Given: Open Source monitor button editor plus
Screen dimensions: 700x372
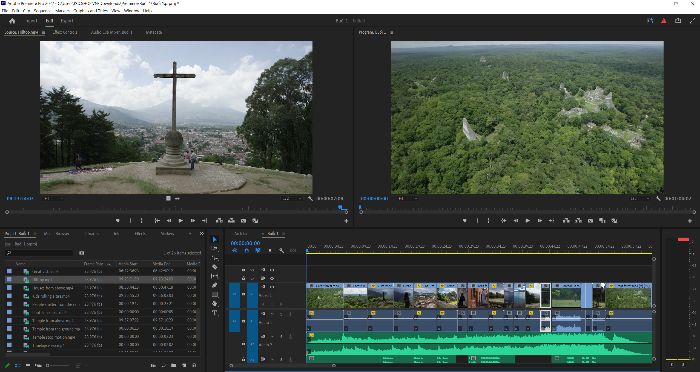Looking at the screenshot, I should (x=346, y=221).
